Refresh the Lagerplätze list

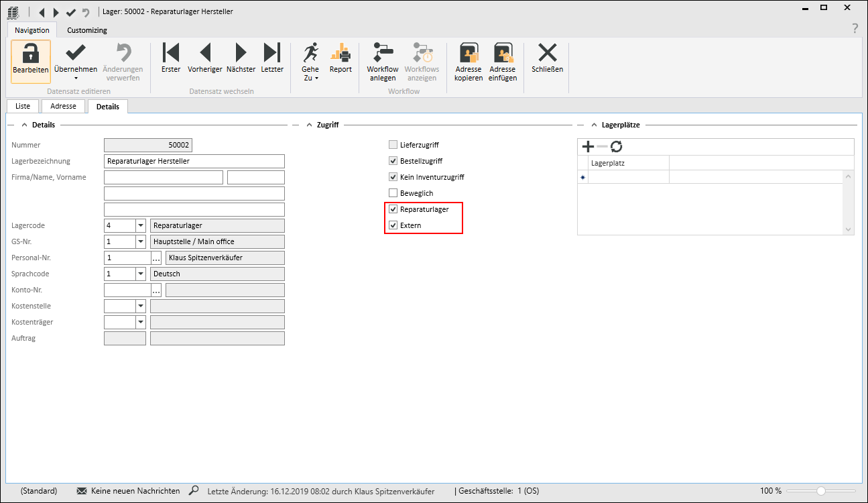pos(616,147)
